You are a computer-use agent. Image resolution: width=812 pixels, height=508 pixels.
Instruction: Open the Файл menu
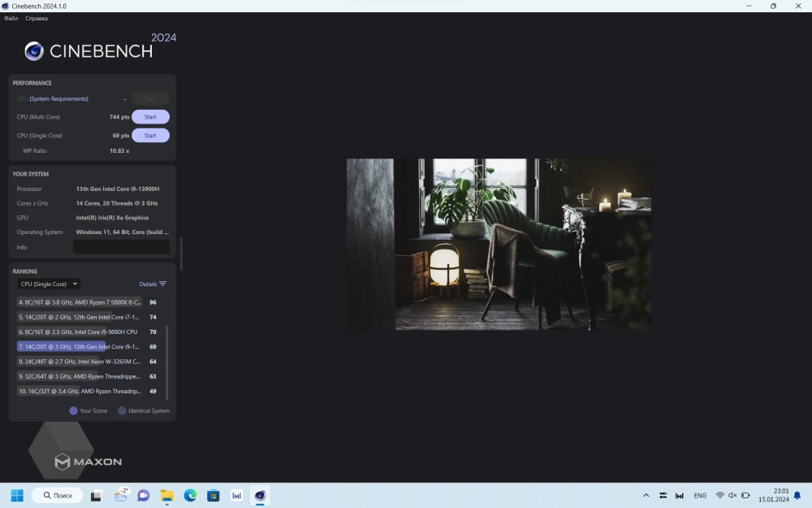pyautogui.click(x=11, y=18)
